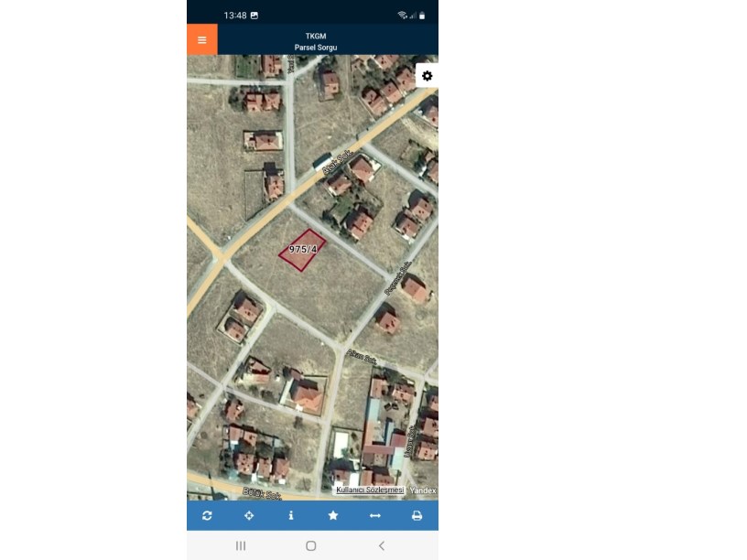Select parcel 975/4 on map
This screenshot has width=747, height=560.
(x=302, y=250)
